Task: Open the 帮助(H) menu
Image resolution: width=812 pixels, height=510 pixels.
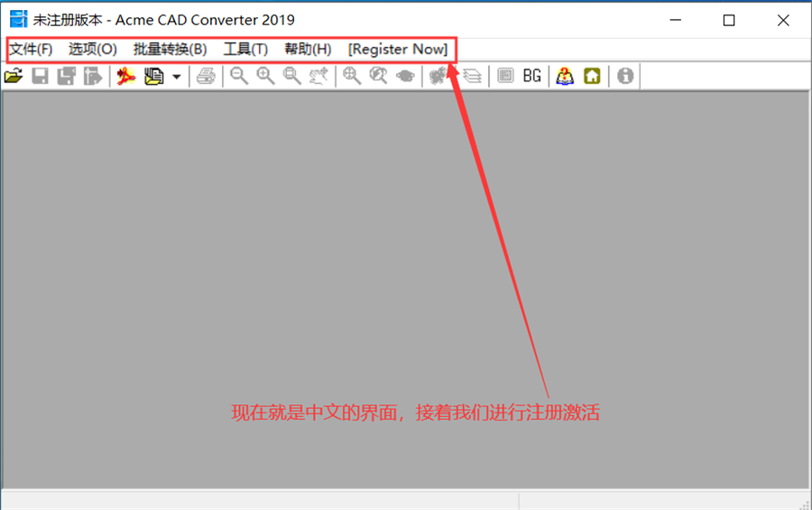Action: [x=308, y=50]
